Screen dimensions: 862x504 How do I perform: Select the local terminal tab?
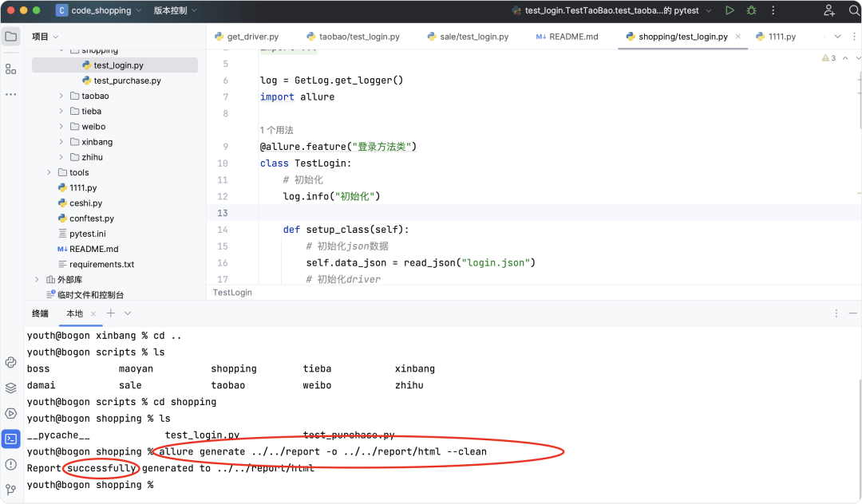coord(75,313)
